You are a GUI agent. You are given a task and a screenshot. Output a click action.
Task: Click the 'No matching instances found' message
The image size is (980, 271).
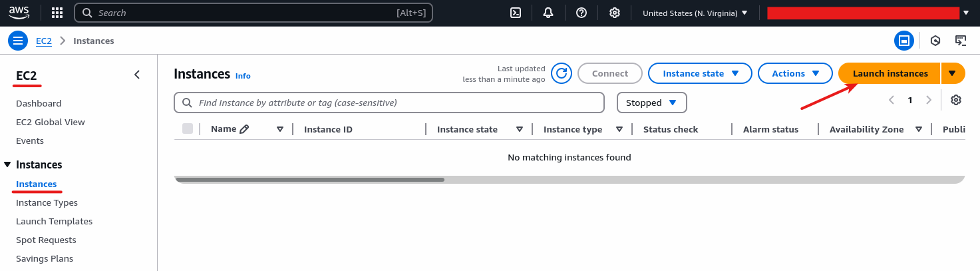click(570, 157)
